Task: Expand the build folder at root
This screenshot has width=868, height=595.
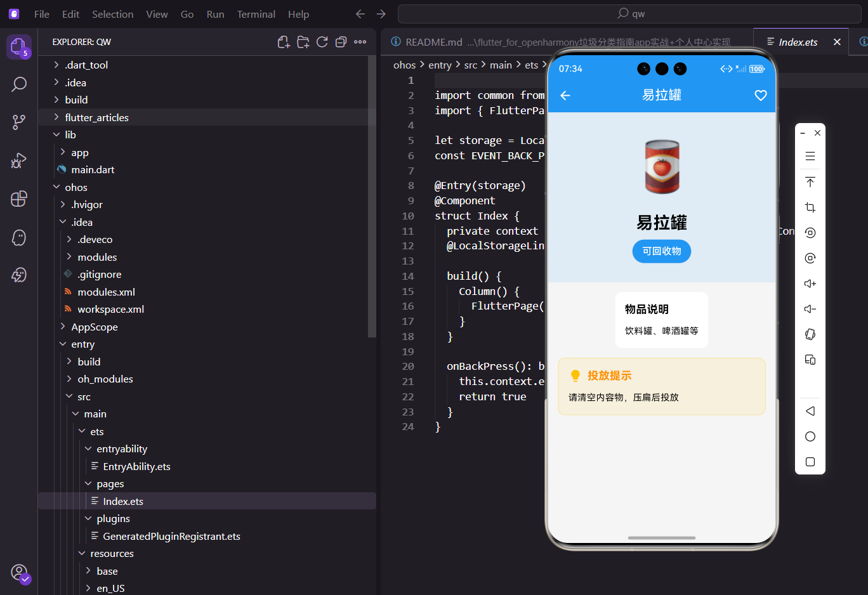Action: [x=56, y=100]
